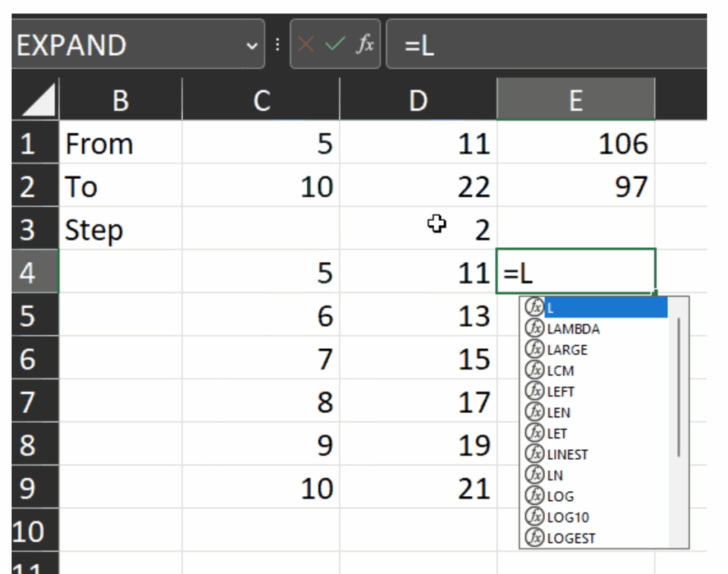Select row 3 header
Screen dimensions: 728x574
coord(28,230)
